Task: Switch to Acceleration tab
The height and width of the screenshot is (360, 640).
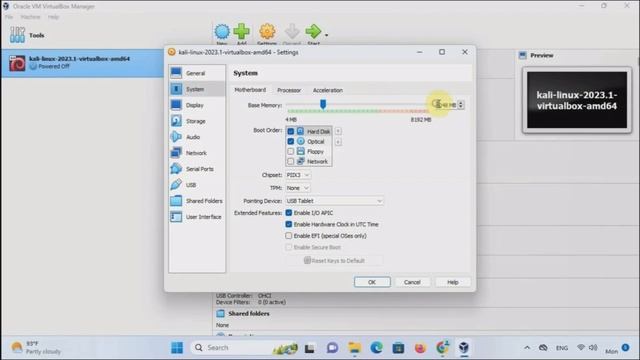Action: (x=328, y=90)
